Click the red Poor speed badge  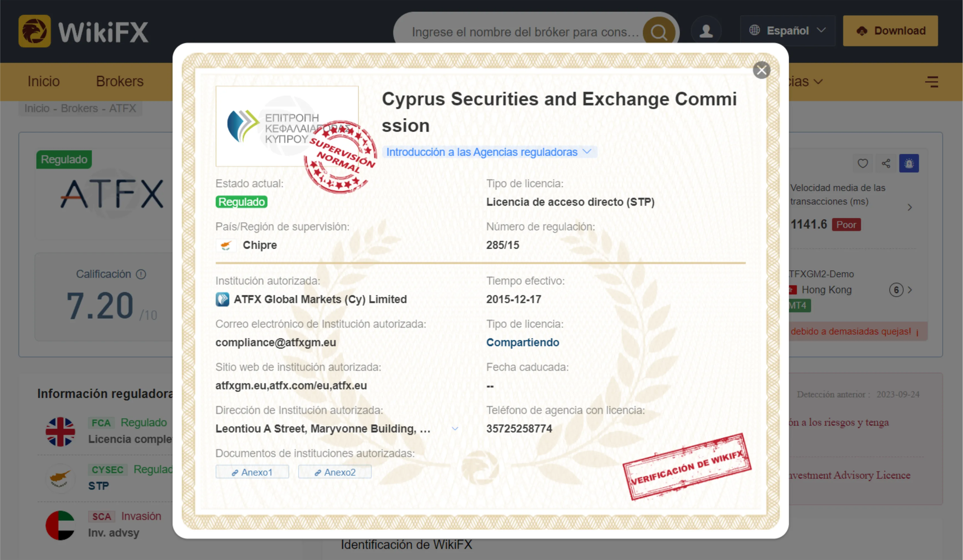(x=846, y=225)
